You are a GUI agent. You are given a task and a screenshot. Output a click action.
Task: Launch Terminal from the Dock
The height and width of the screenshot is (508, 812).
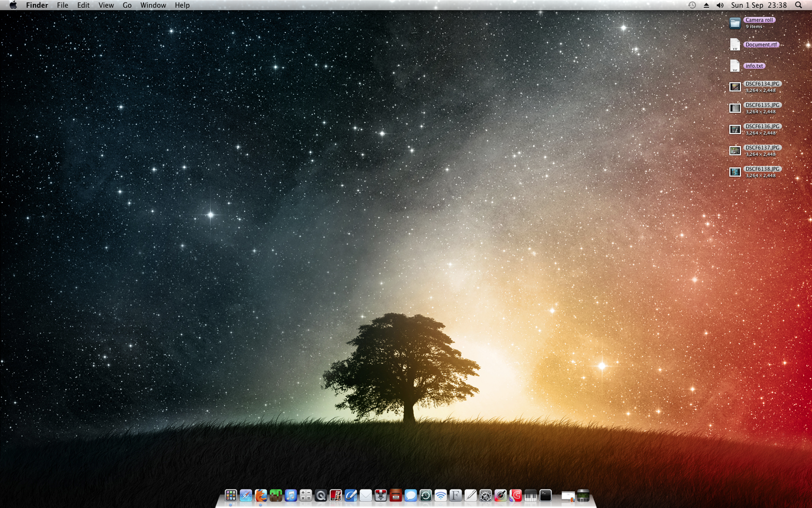pos(546,495)
